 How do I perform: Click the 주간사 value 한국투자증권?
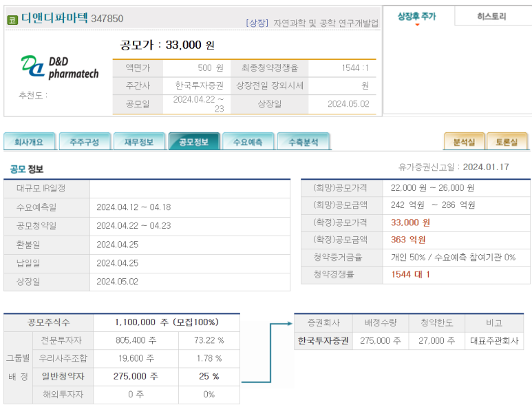[199, 85]
